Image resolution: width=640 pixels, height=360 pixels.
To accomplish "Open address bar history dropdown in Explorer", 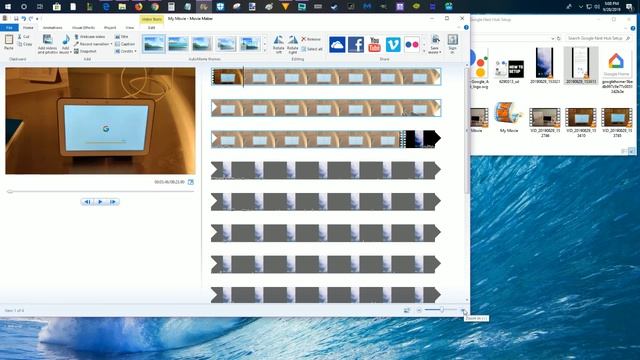I will 553,38.
